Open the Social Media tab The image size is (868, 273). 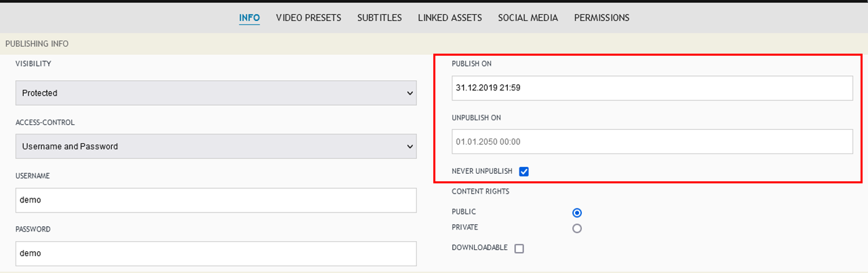click(528, 18)
